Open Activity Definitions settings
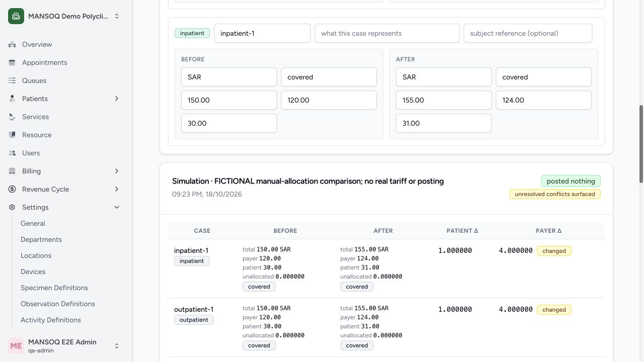 tap(51, 320)
